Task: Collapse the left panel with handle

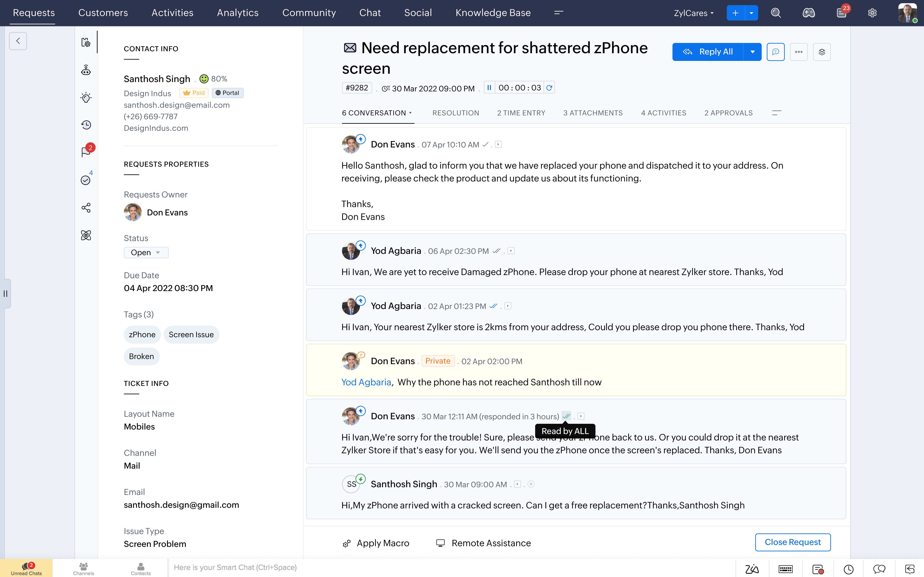Action: 5,293
